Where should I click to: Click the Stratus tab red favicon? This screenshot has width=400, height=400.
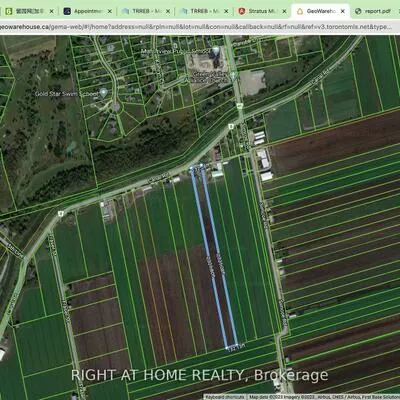point(242,11)
